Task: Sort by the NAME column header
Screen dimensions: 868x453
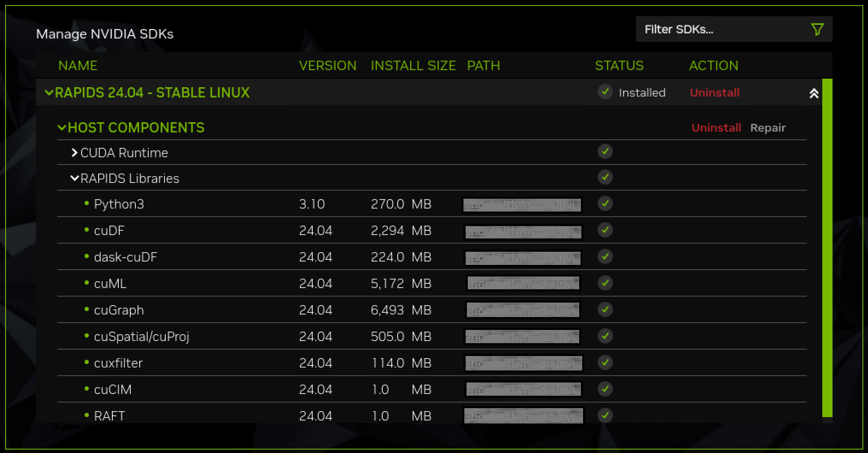Action: [78, 65]
